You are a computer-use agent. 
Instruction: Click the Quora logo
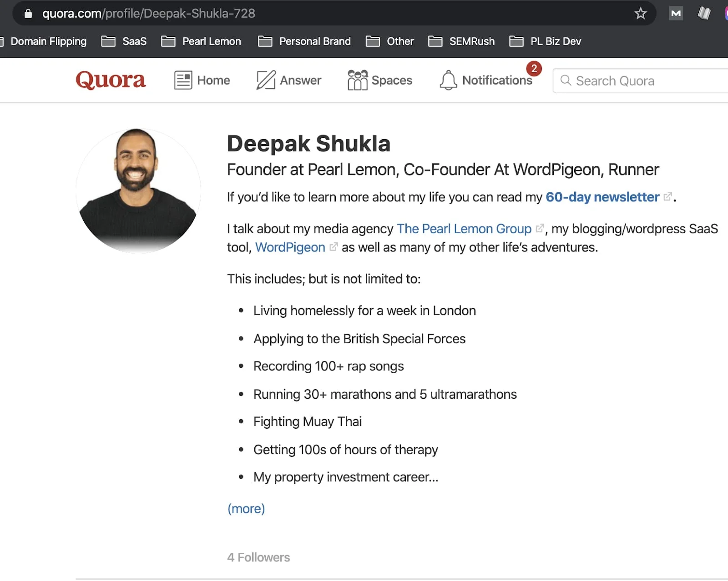pos(111,80)
